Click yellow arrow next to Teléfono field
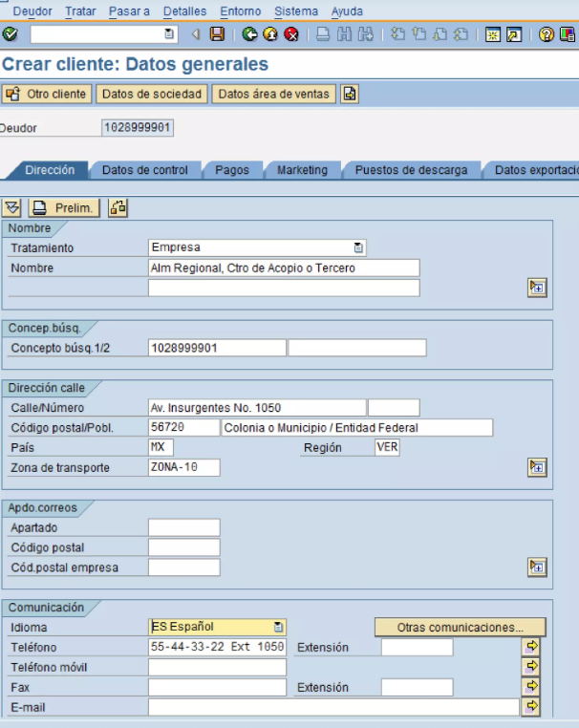Image resolution: width=579 pixels, height=728 pixels. (532, 647)
